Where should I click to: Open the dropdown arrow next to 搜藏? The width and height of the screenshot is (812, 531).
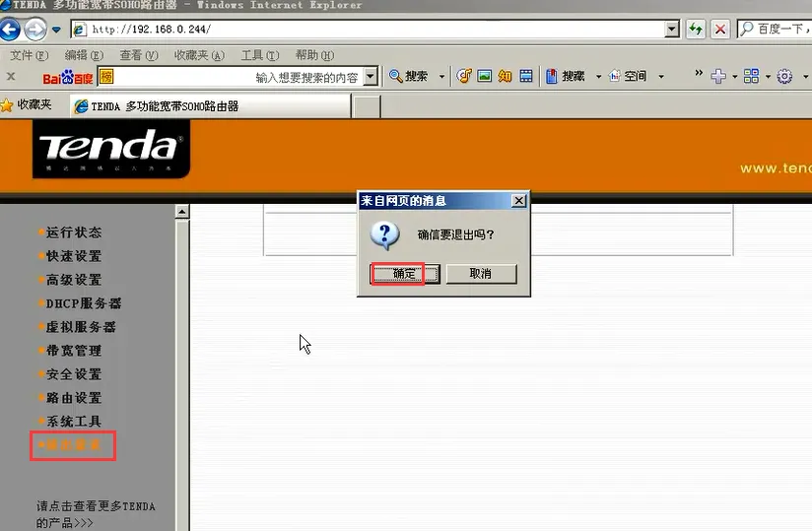(598, 77)
